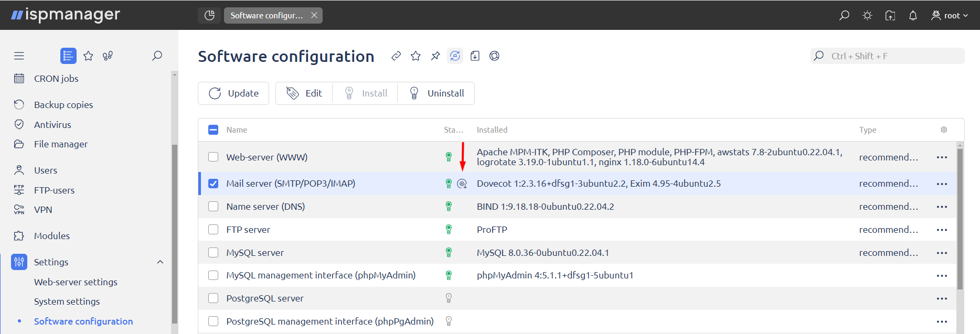Image resolution: width=980 pixels, height=334 pixels.
Task: Open global search magnifier in top bar
Action: [x=844, y=15]
